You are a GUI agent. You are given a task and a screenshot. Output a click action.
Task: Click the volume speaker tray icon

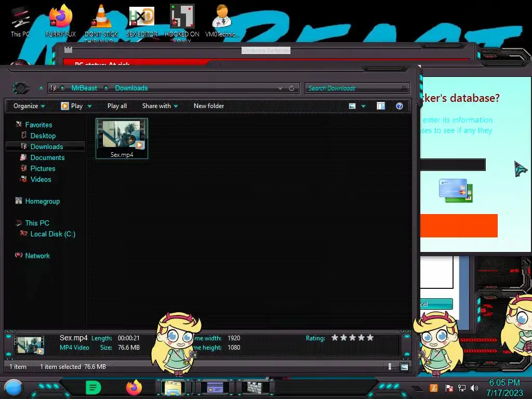coord(474,388)
